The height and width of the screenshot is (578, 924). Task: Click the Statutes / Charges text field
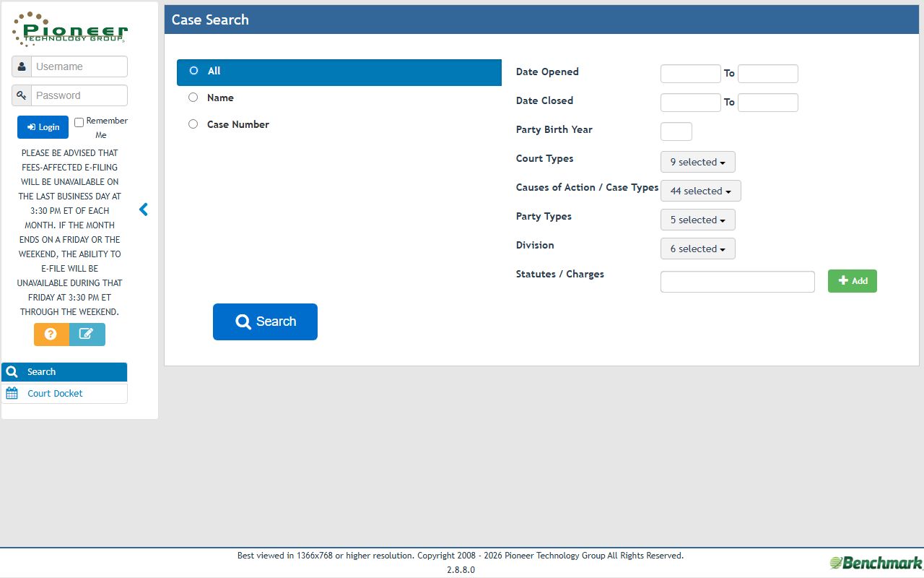(x=738, y=282)
